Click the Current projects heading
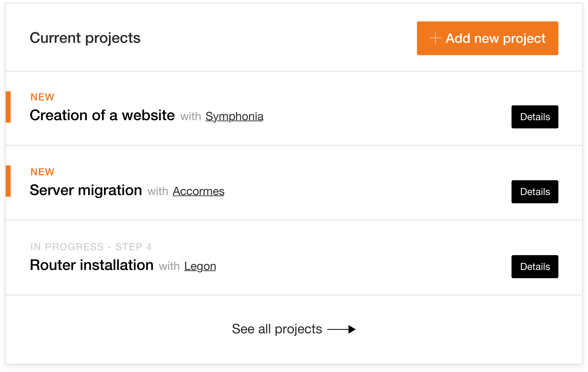The image size is (588, 372). [x=85, y=38]
